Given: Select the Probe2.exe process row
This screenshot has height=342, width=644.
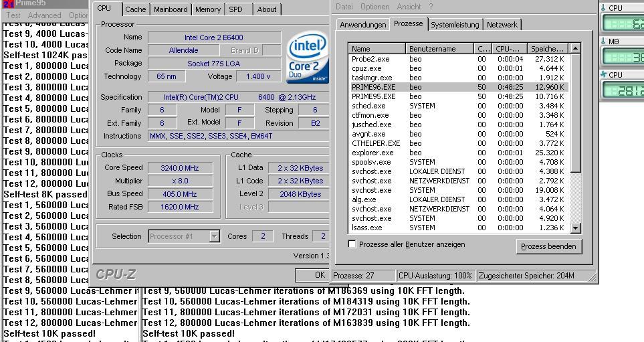Looking at the screenshot, I should click(458, 59).
